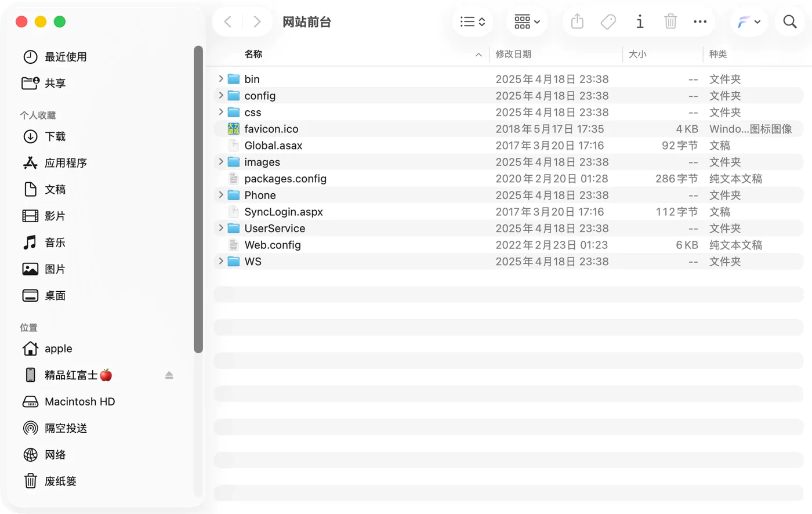The width and height of the screenshot is (812, 514).
Task: Select the Web.config file
Action: [509, 245]
